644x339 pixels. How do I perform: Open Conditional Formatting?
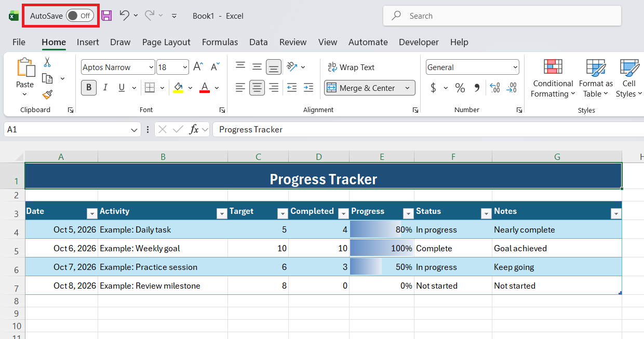[x=553, y=79]
